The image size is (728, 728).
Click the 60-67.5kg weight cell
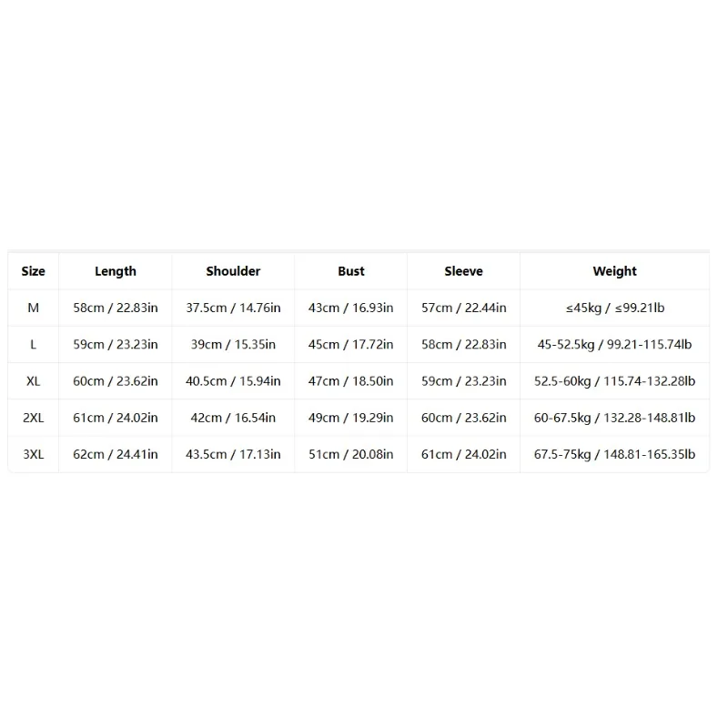click(x=615, y=418)
